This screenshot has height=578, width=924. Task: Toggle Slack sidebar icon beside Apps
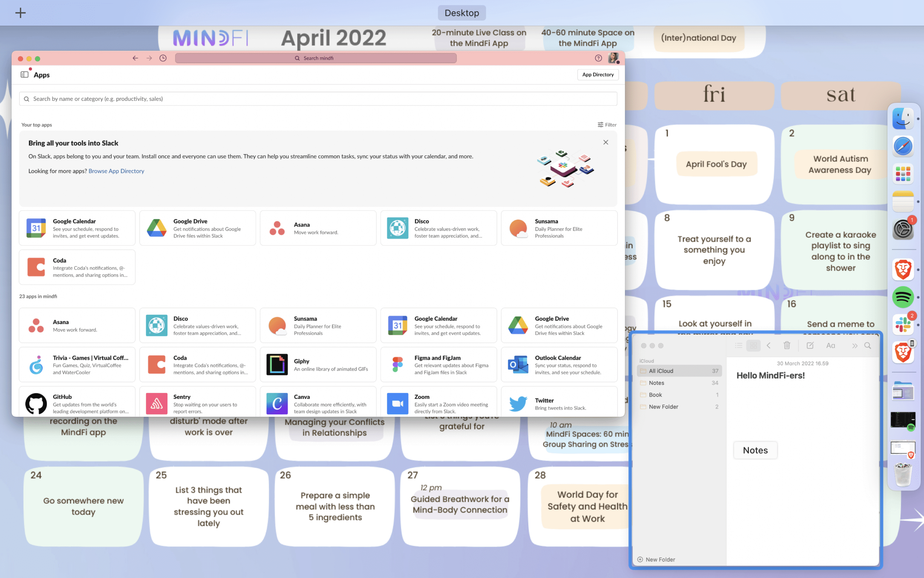[25, 74]
